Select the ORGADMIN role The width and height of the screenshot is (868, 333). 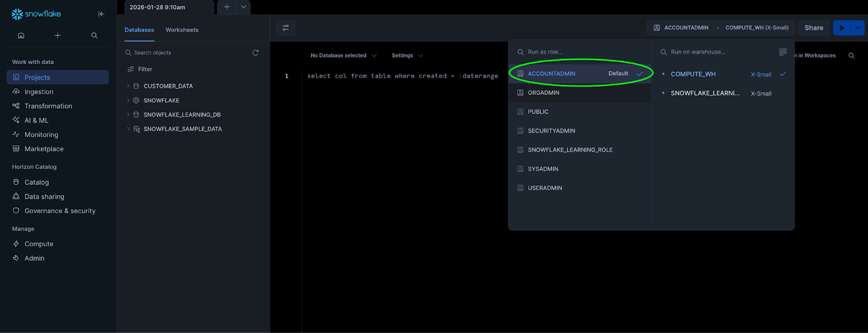[579, 93]
